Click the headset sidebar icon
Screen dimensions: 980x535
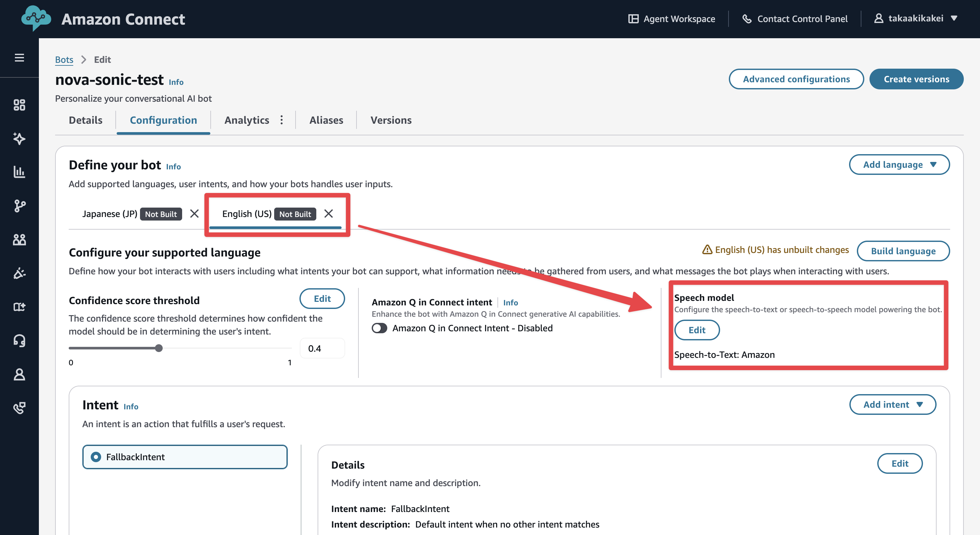[19, 340]
